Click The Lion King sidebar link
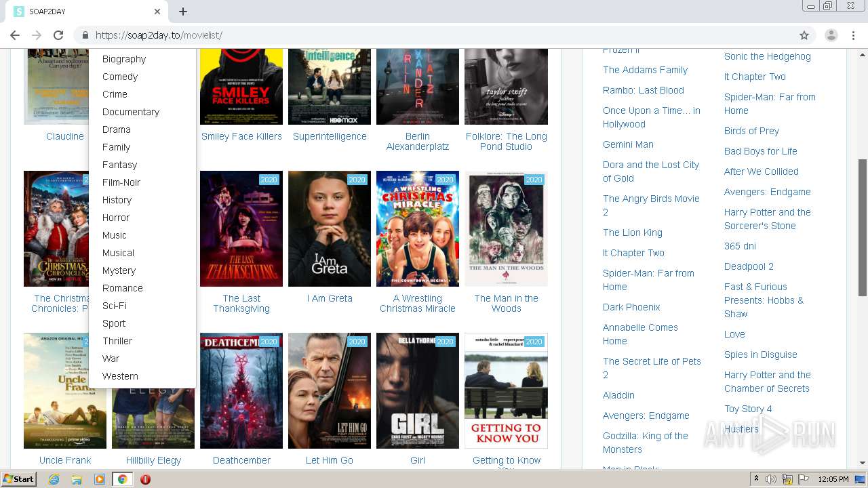868x488 pixels. (x=633, y=232)
